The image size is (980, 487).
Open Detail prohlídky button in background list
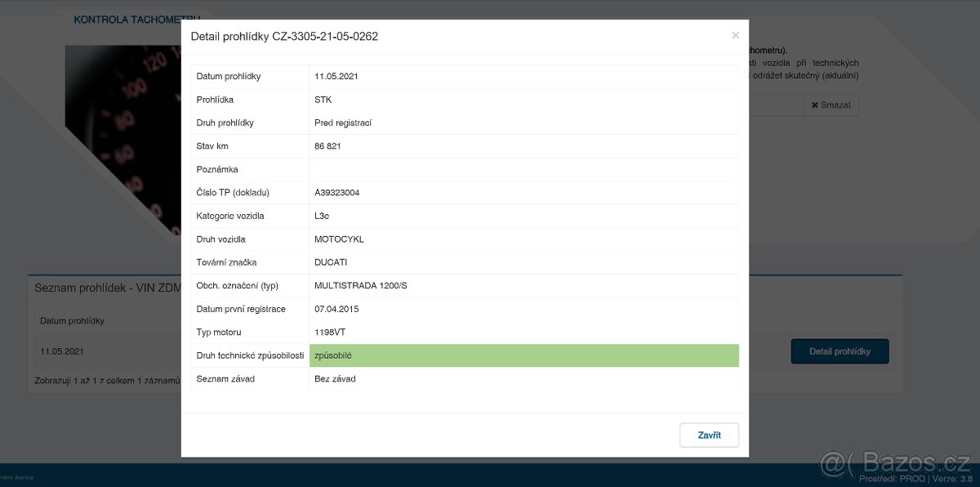click(840, 351)
